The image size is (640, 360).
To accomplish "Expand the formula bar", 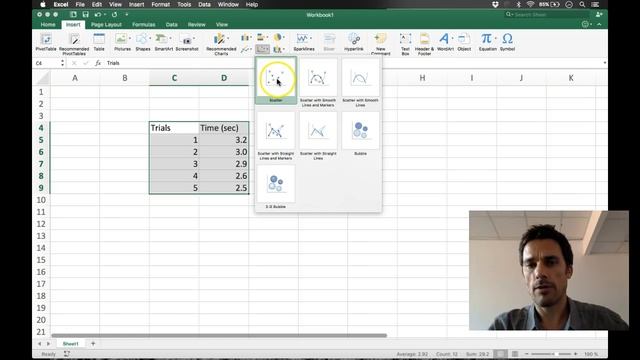I will pos(604,63).
